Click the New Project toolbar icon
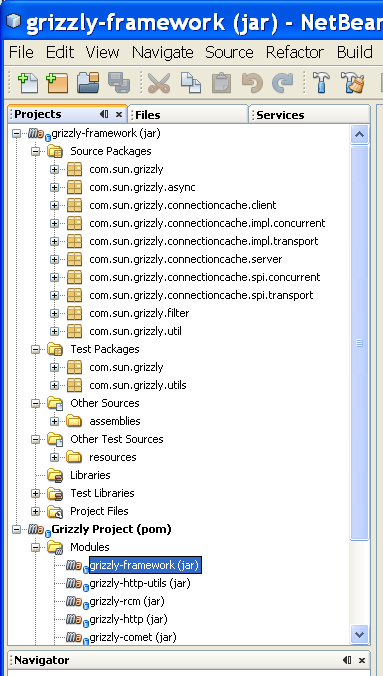This screenshot has height=676, width=383. [57, 82]
